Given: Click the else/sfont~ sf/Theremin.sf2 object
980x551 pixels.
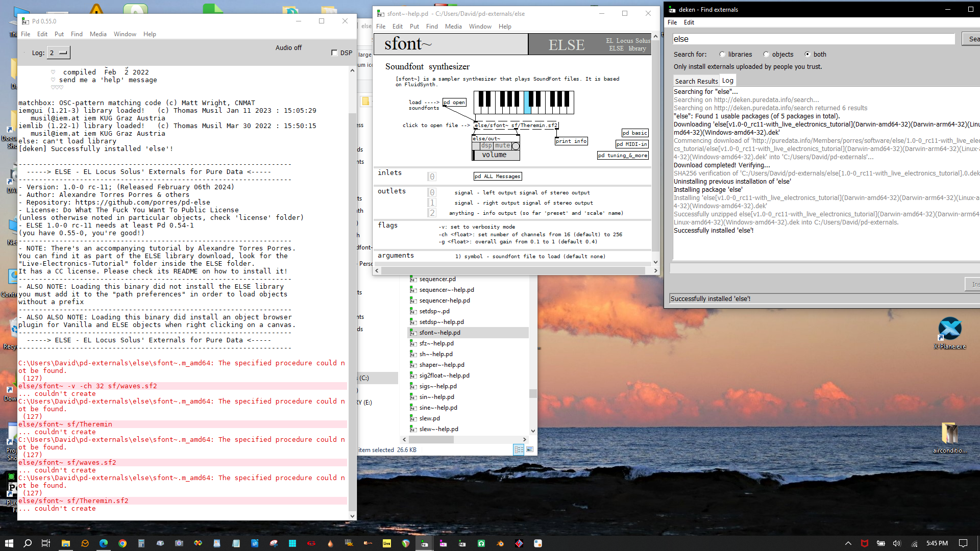Looking at the screenshot, I should click(x=516, y=125).
